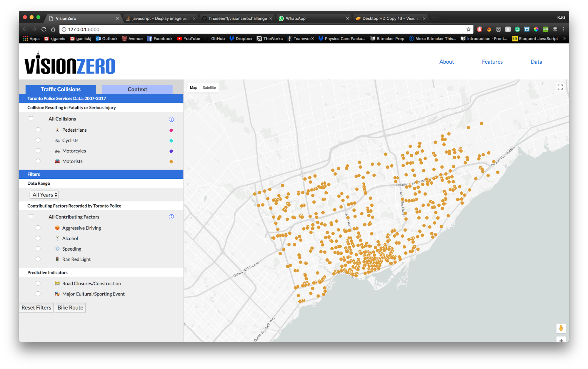Viewport: 588px width, 369px height.
Task: Click the Bike Route button
Action: click(70, 307)
